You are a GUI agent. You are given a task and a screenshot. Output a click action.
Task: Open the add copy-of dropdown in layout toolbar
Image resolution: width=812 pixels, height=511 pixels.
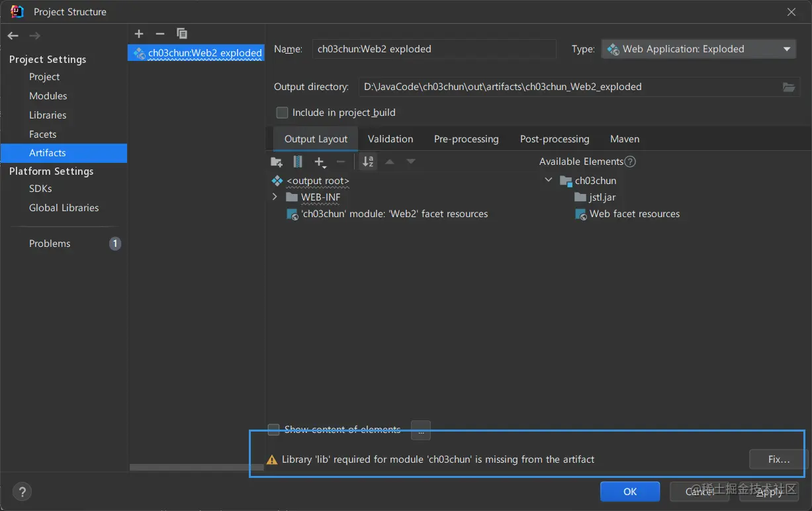[320, 162]
